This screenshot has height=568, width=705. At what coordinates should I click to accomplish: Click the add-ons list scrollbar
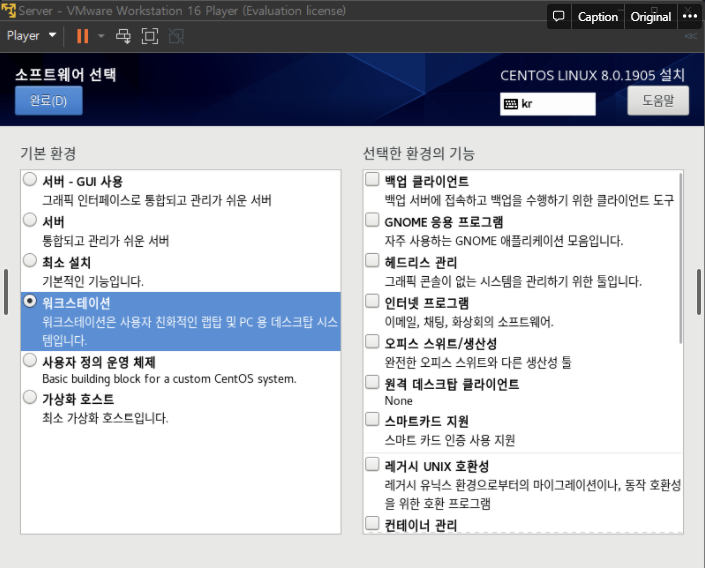pos(680,258)
